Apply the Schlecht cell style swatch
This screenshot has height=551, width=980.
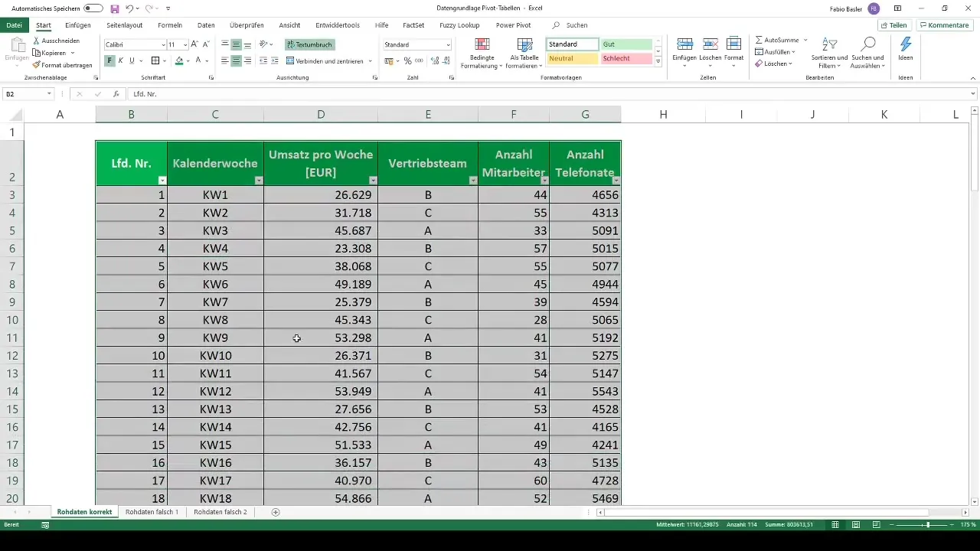point(626,58)
